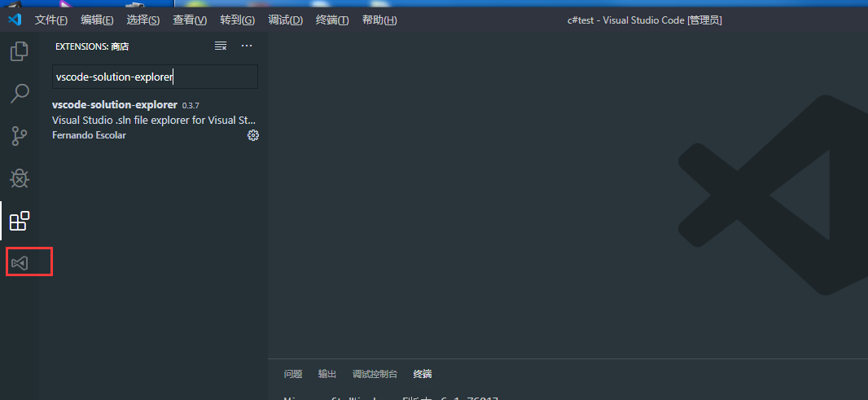
Task: Open the Solution Explorer view icon
Action: 20,262
